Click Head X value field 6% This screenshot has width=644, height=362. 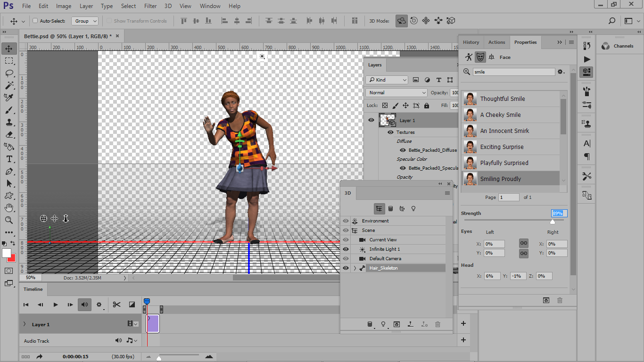pos(492,276)
